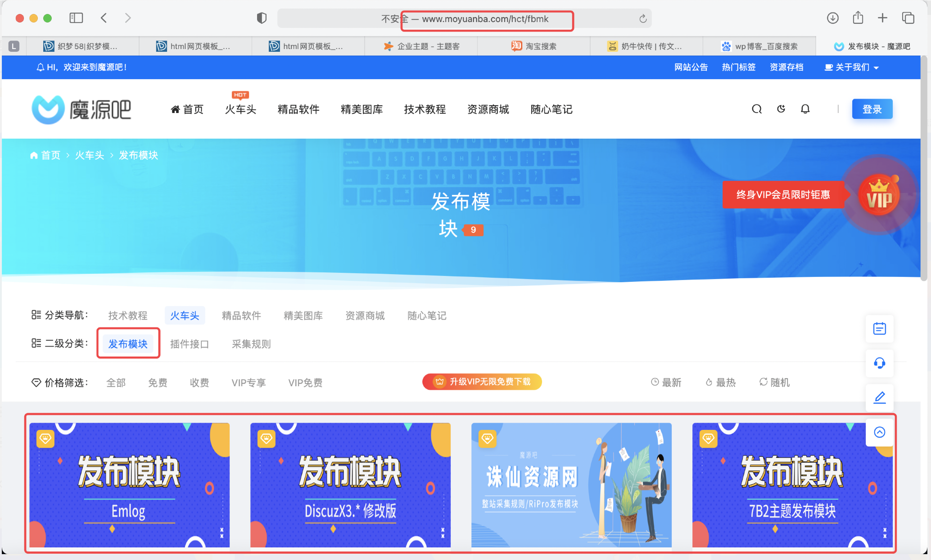The height and width of the screenshot is (560, 931).
Task: Add a new tab with plus icon
Action: coord(882,18)
